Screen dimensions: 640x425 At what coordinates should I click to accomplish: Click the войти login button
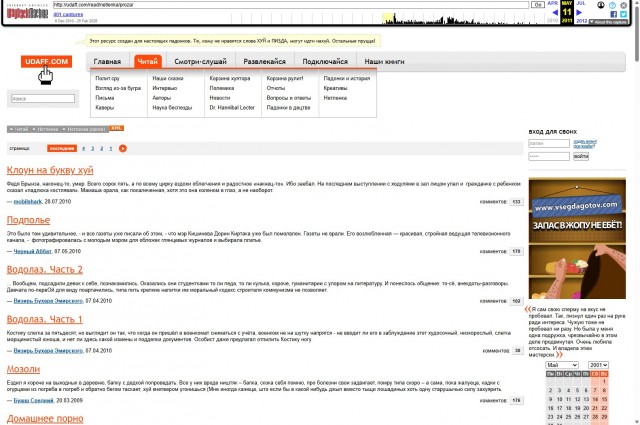tap(580, 156)
